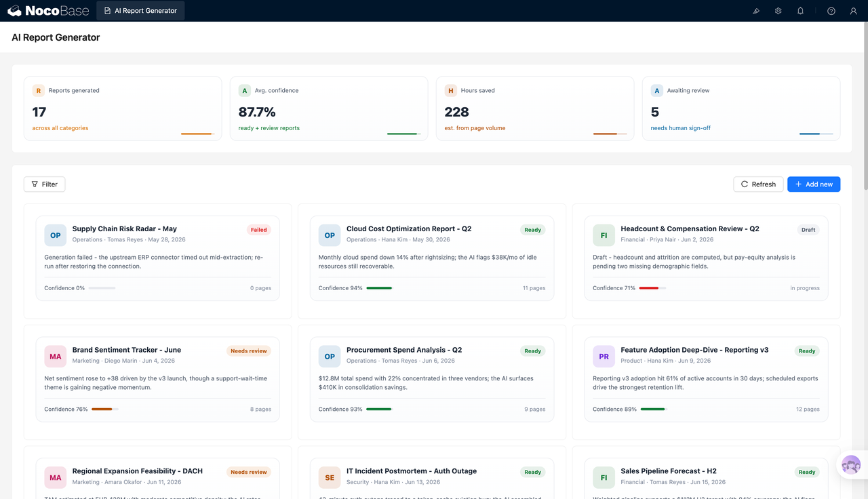This screenshot has width=868, height=499.
Task: Click OP badge of Procurement Spend Analysis
Action: coord(330,357)
